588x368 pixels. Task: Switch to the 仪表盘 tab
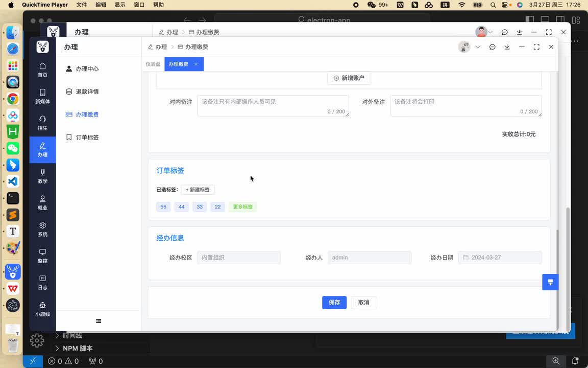pos(153,64)
